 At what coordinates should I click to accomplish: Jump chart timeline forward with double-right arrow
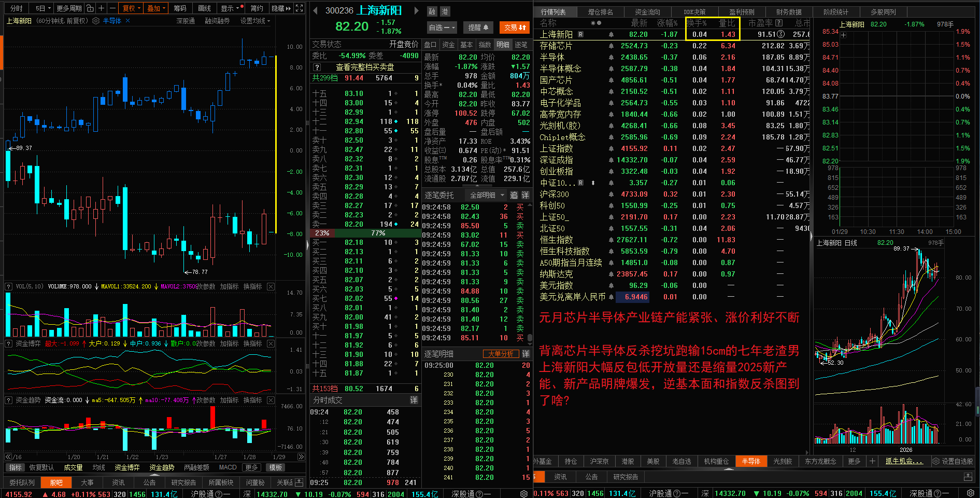(x=301, y=457)
